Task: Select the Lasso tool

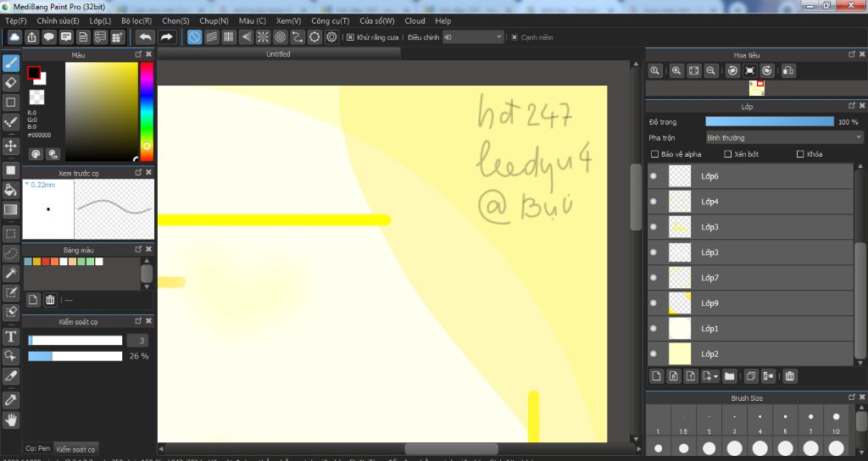Action: 10,253
